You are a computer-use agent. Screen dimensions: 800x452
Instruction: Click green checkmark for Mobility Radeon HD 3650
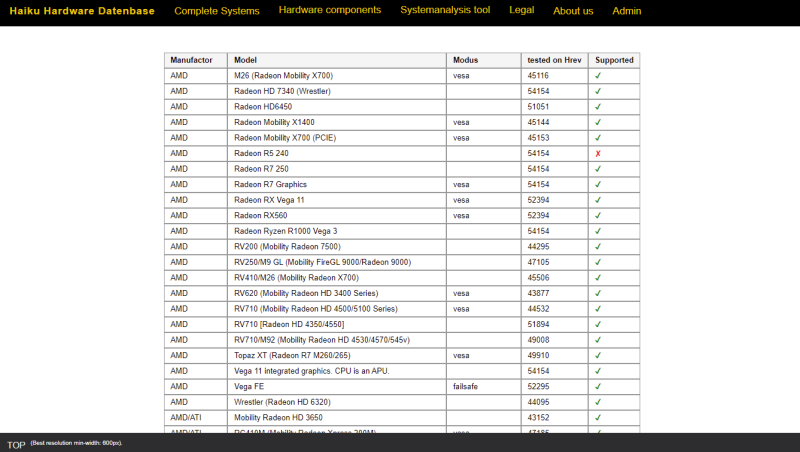coord(598,418)
